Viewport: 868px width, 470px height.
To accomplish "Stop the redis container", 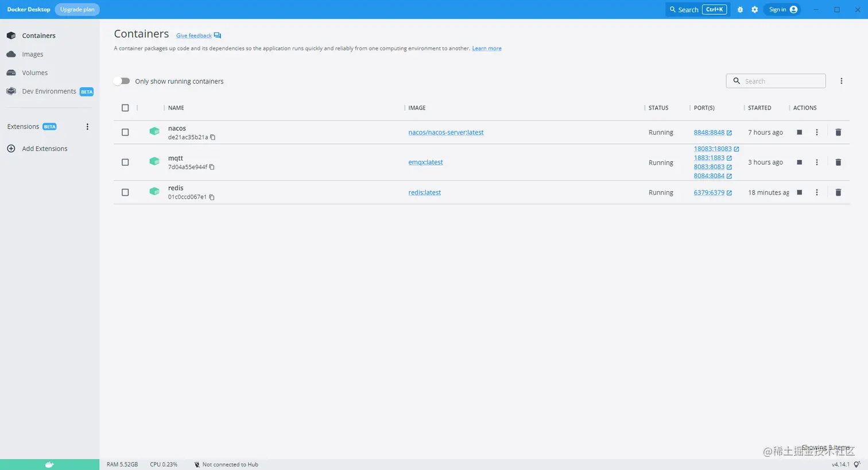I will coord(799,192).
